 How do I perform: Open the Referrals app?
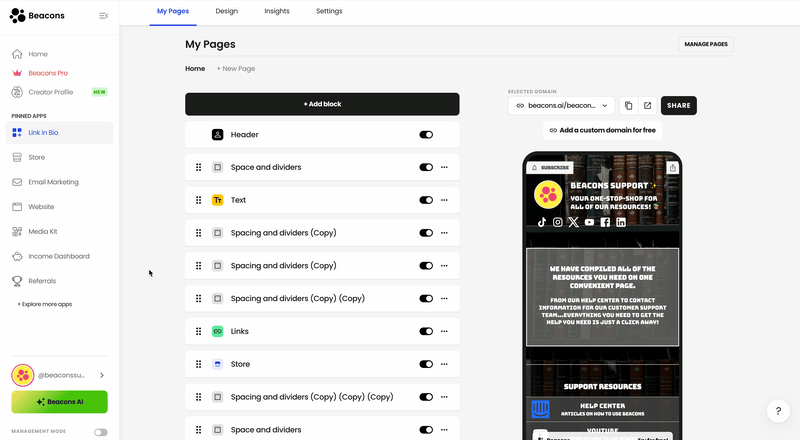[42, 281]
